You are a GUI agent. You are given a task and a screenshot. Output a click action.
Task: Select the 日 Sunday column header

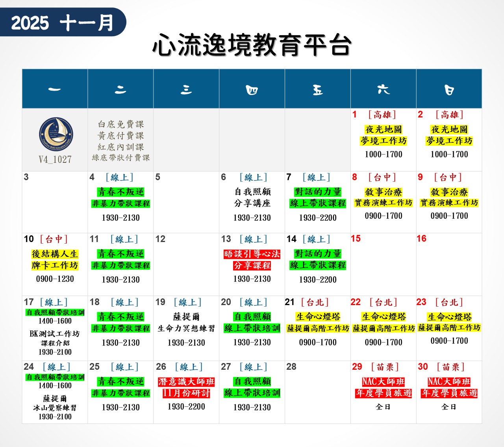coord(449,89)
